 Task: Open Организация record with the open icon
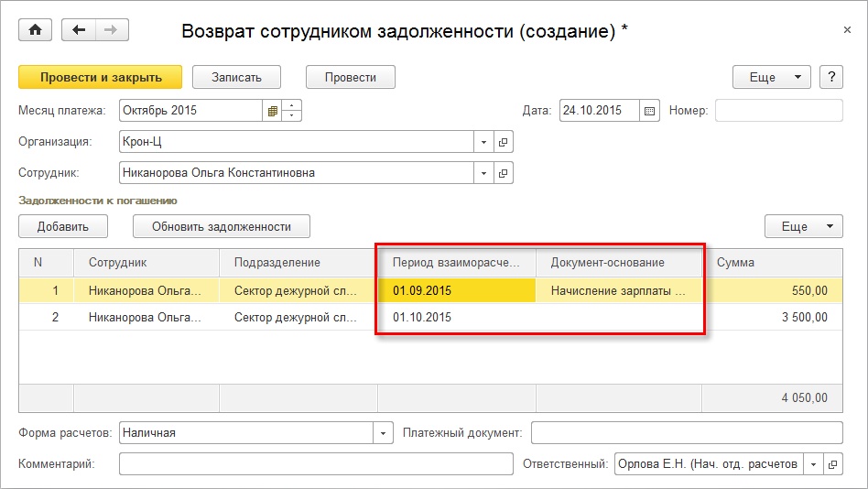pos(504,142)
